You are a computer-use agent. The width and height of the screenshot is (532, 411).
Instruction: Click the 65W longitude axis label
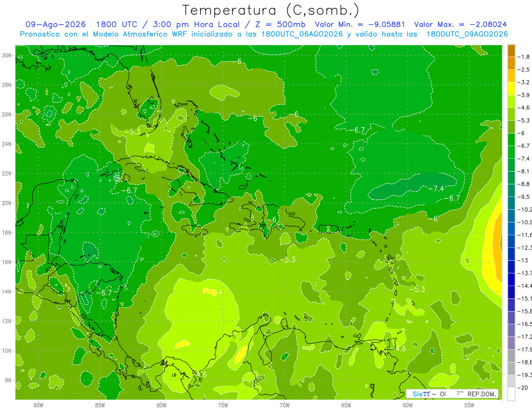click(346, 405)
